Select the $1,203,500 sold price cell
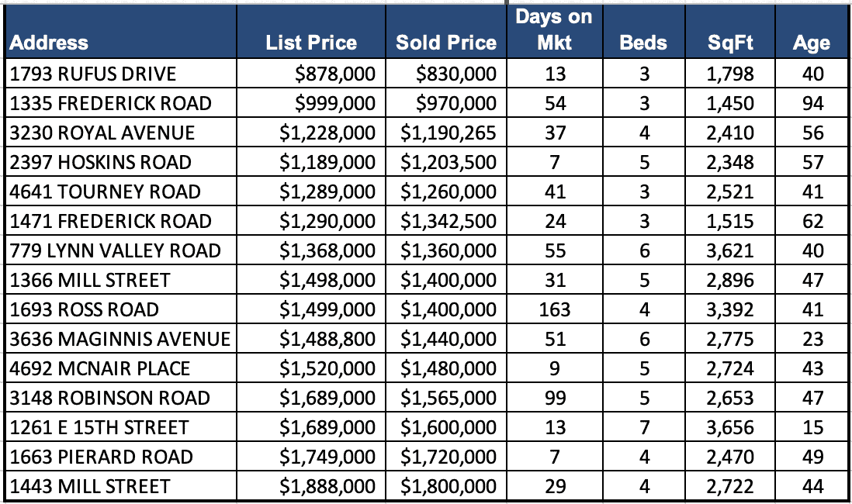 tap(448, 162)
